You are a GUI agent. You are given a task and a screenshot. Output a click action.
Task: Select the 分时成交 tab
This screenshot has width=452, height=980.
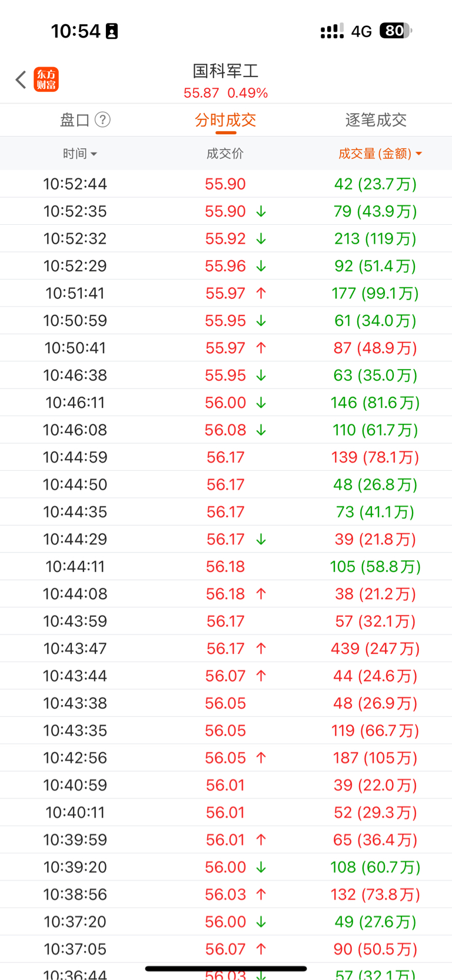click(225, 120)
